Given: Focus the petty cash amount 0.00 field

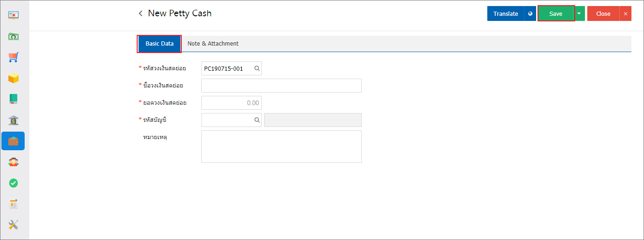Looking at the screenshot, I should click(x=232, y=103).
